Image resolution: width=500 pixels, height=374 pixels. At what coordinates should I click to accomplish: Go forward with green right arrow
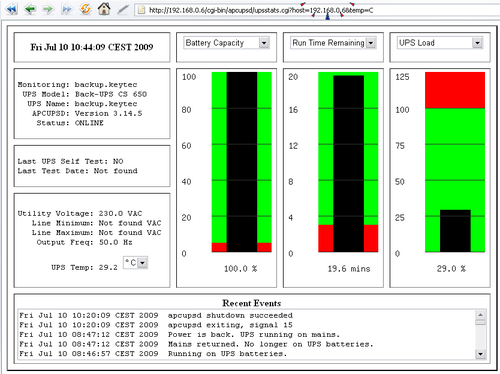click(x=48, y=9)
